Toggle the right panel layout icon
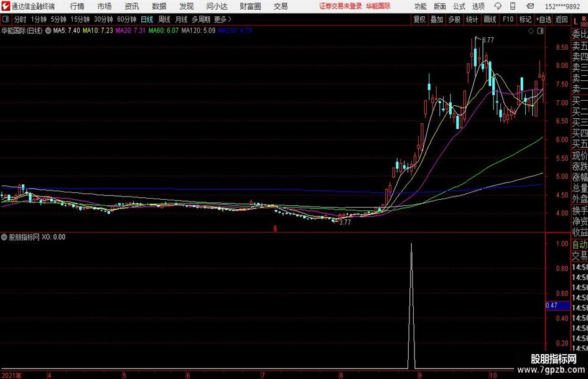Viewport: 588px width, 379px height. (540, 31)
